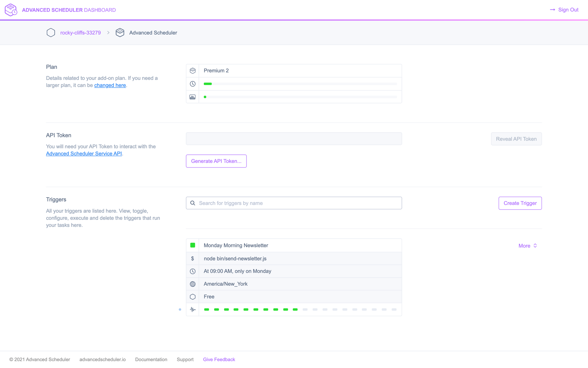The image size is (588, 368).
Task: Click the hexagon dyno icon next to Free
Action: [x=193, y=296]
